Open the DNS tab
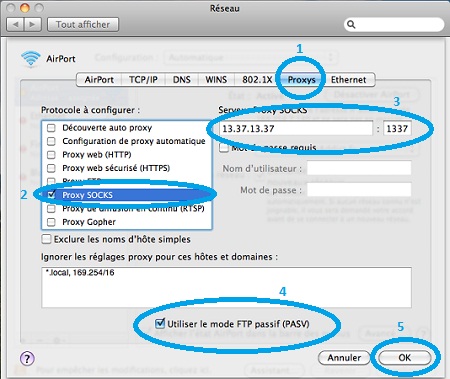The width and height of the screenshot is (450, 379). 182,80
